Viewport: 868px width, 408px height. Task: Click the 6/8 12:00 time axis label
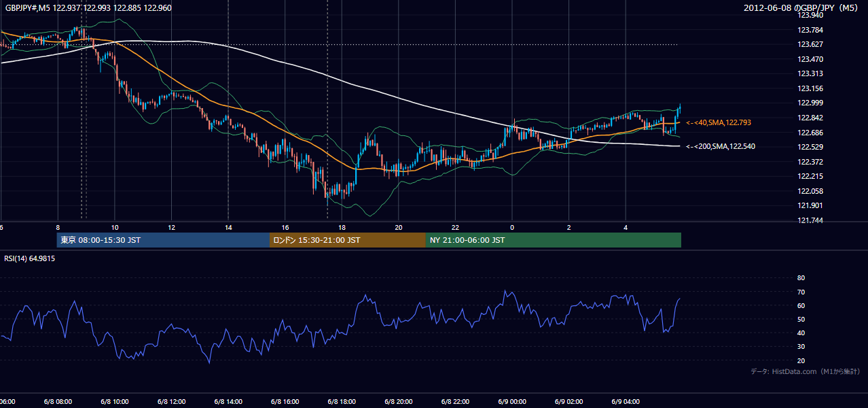tap(171, 401)
